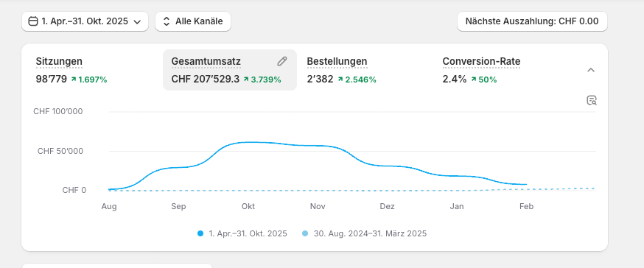The height and width of the screenshot is (268, 644).
Task: Open the report view icon above chart
Action: [x=592, y=101]
